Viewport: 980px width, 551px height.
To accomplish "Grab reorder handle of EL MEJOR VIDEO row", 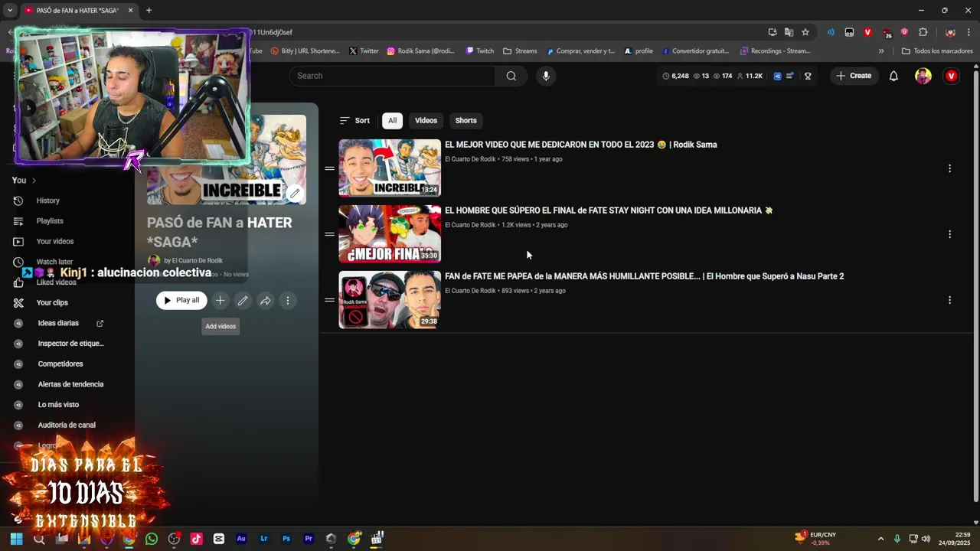I will click(329, 168).
